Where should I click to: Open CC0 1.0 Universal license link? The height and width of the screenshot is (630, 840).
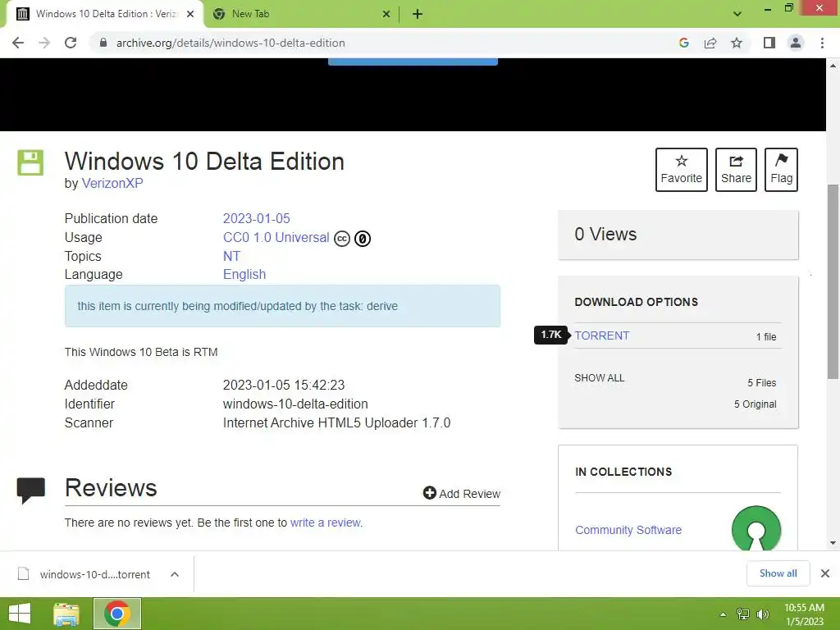coord(276,237)
